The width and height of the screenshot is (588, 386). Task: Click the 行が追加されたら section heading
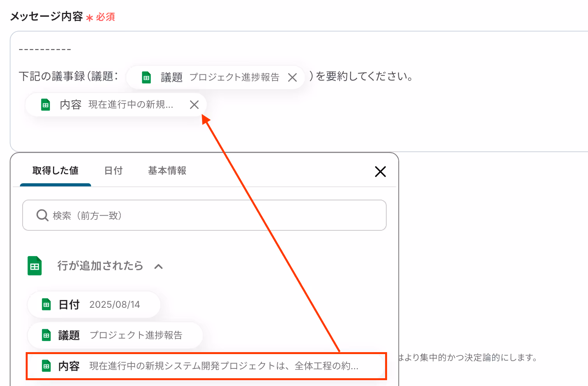(100, 266)
